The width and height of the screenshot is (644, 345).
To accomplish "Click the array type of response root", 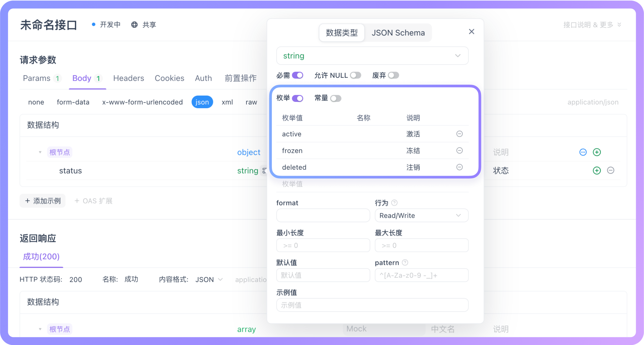I will coord(246,329).
